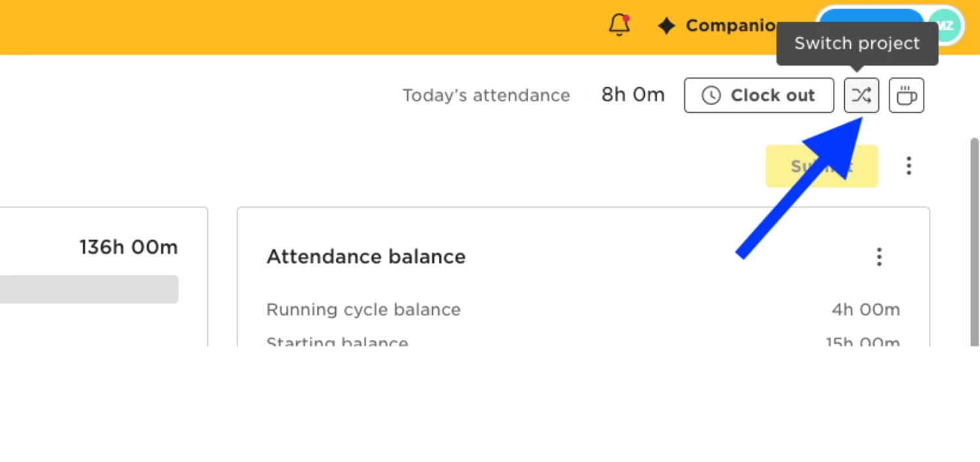
Task: Open the notifications bell
Action: [619, 25]
